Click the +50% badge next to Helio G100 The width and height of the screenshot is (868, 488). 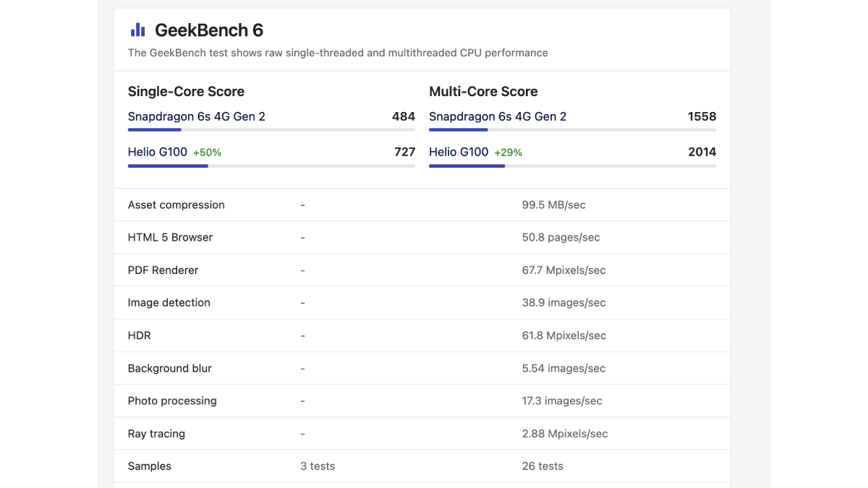coord(208,153)
